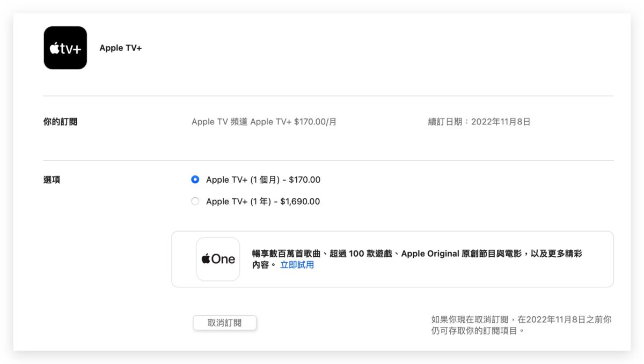Open the 立即試用 link
644x364 pixels.
(x=297, y=265)
